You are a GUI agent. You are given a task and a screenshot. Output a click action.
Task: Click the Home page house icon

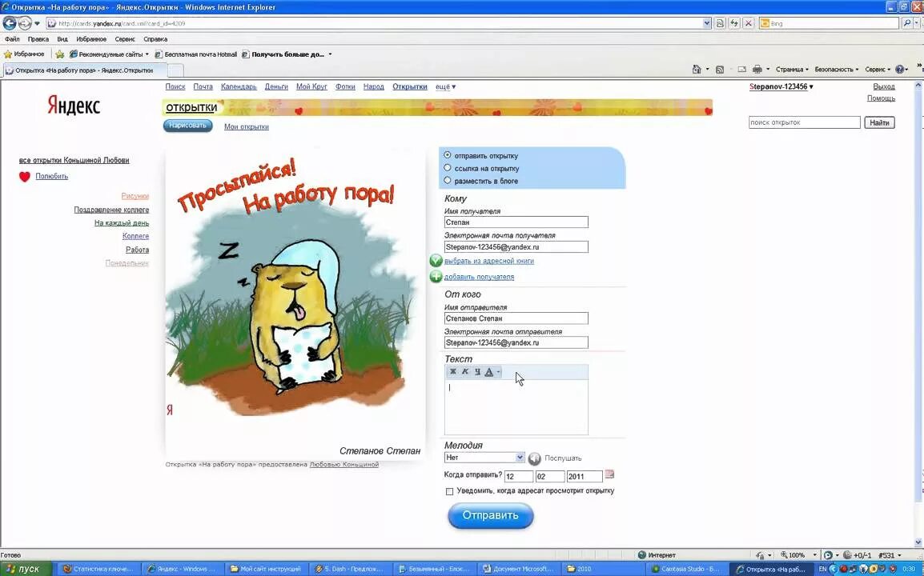point(697,70)
